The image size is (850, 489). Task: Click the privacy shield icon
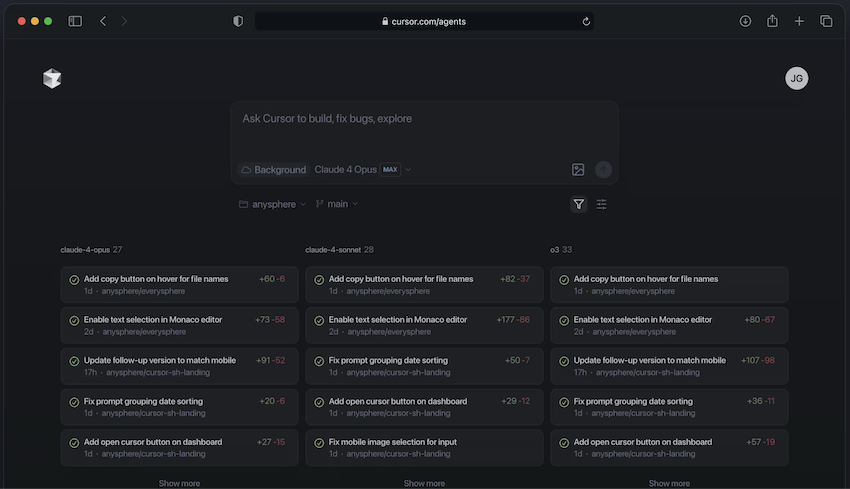(x=238, y=21)
